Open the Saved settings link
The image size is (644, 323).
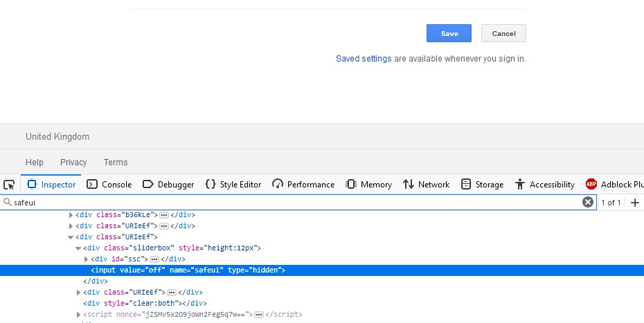(x=364, y=59)
